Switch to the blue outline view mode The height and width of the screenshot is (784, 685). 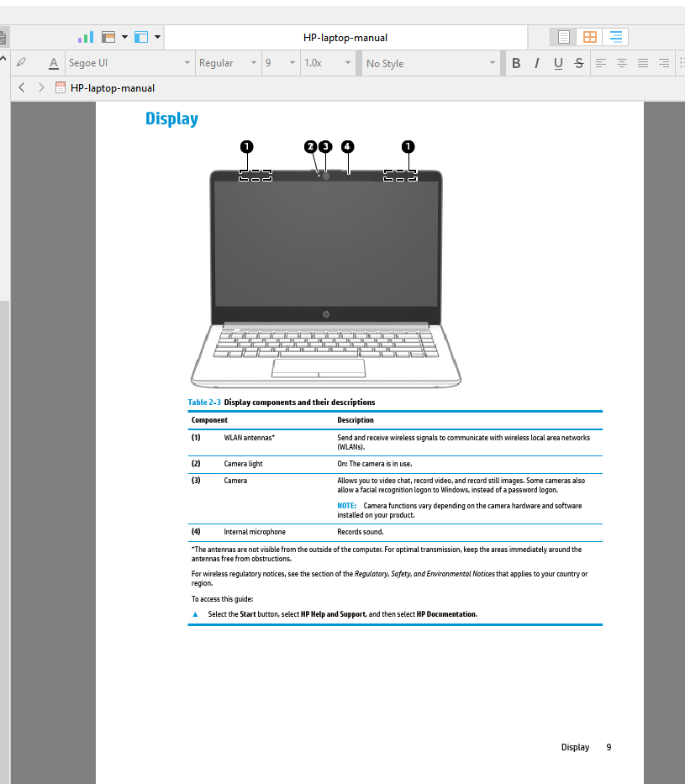pos(615,37)
